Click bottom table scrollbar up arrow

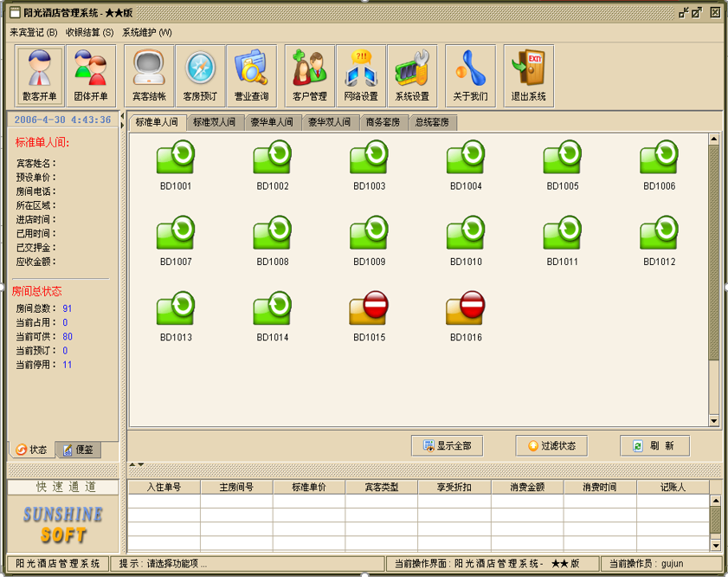(x=716, y=501)
